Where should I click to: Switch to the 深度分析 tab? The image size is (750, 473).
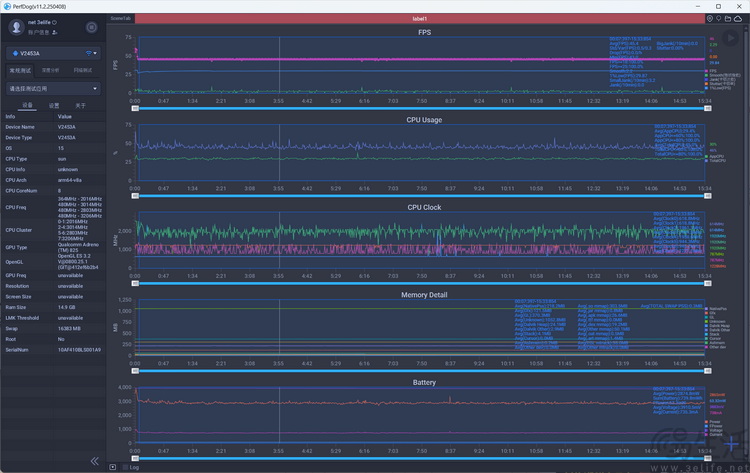[x=51, y=70]
